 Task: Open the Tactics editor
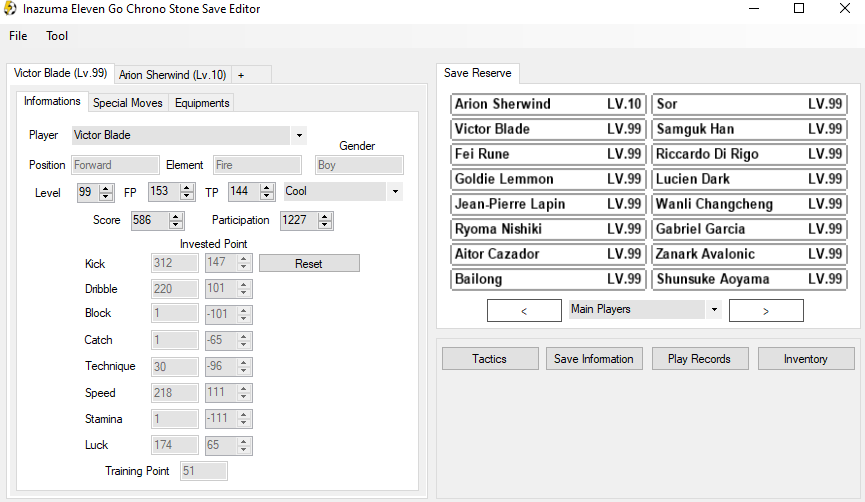click(x=490, y=359)
